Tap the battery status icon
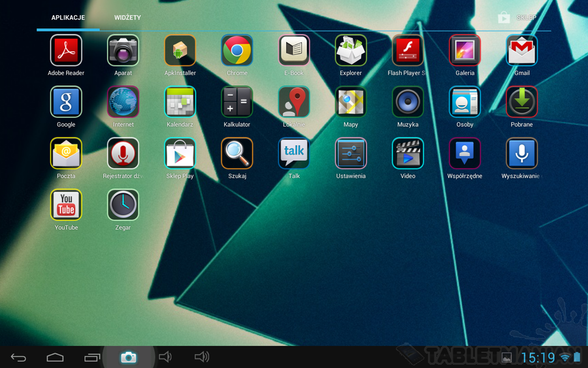588x368 pixels. (x=577, y=357)
